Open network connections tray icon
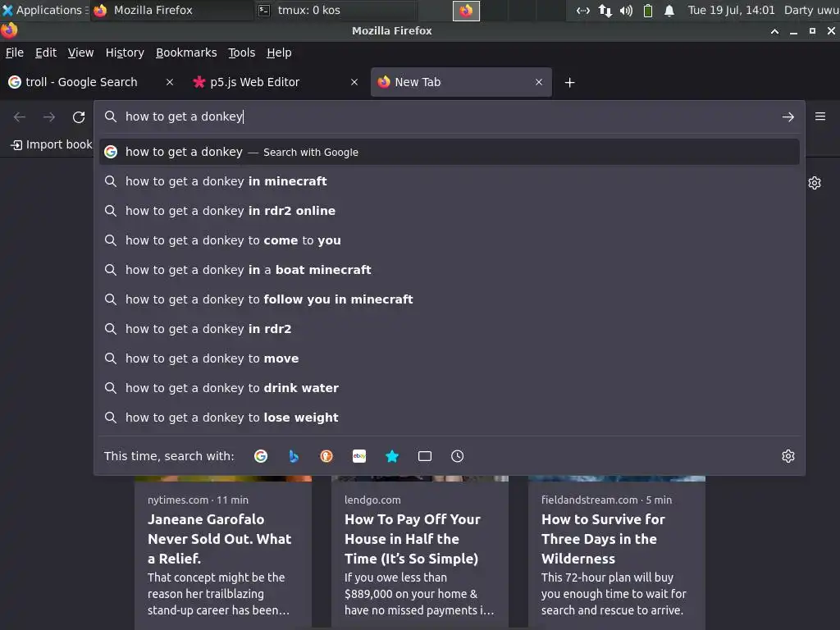This screenshot has width=840, height=630. (605, 10)
